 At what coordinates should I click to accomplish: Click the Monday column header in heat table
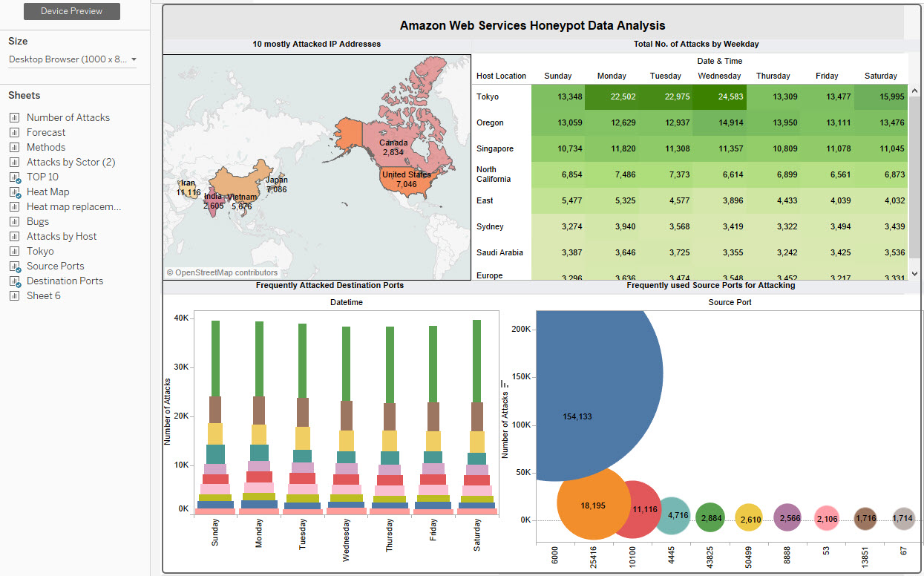coord(612,76)
